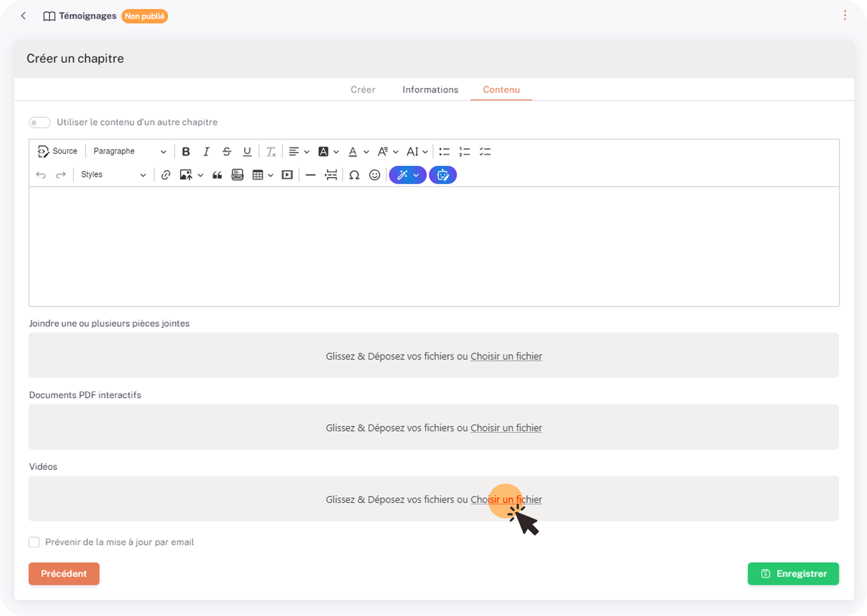Insert a link in the editor
The width and height of the screenshot is (867, 616).
tap(165, 175)
